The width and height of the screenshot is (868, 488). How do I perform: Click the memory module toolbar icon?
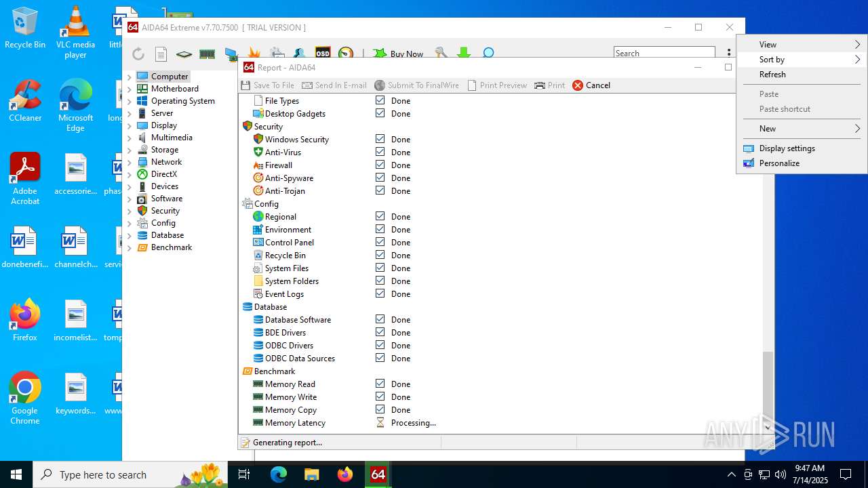(x=207, y=54)
